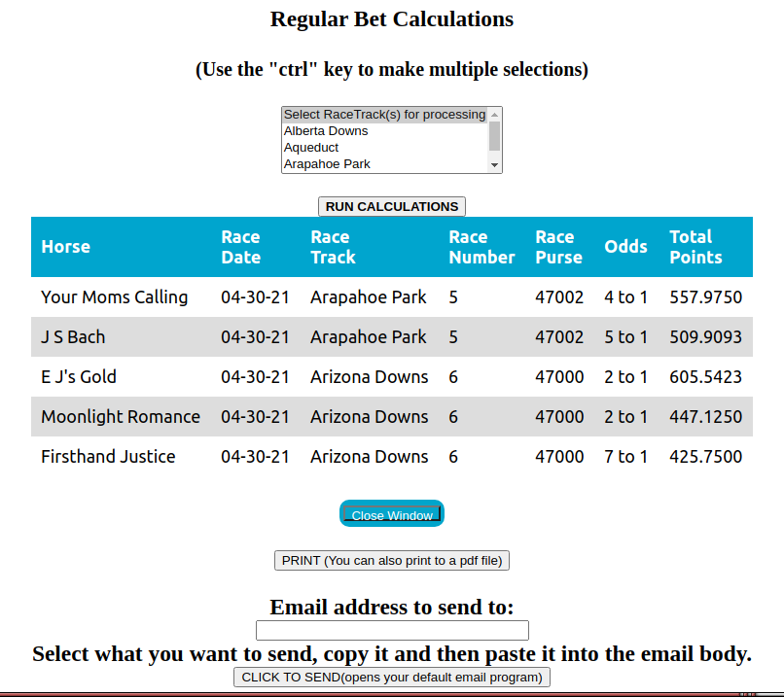This screenshot has width=784, height=697.
Task: Click Arapahoe Park in the J S Bach row
Action: click(x=369, y=336)
